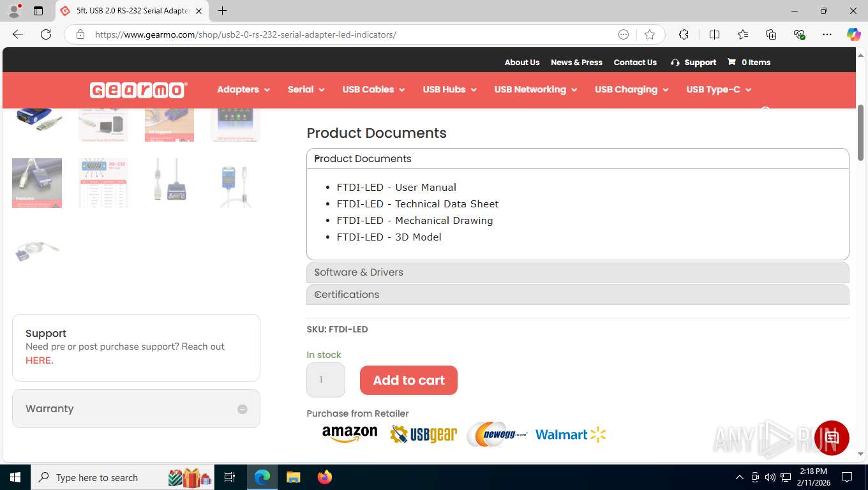Expand the USB Cables menu
Image resolution: width=868 pixels, height=490 pixels.
coord(373,90)
